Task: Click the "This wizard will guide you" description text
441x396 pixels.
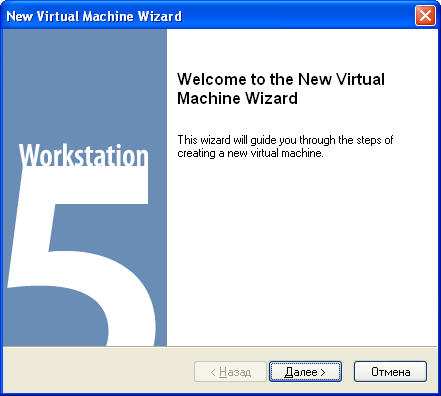Action: (x=285, y=146)
